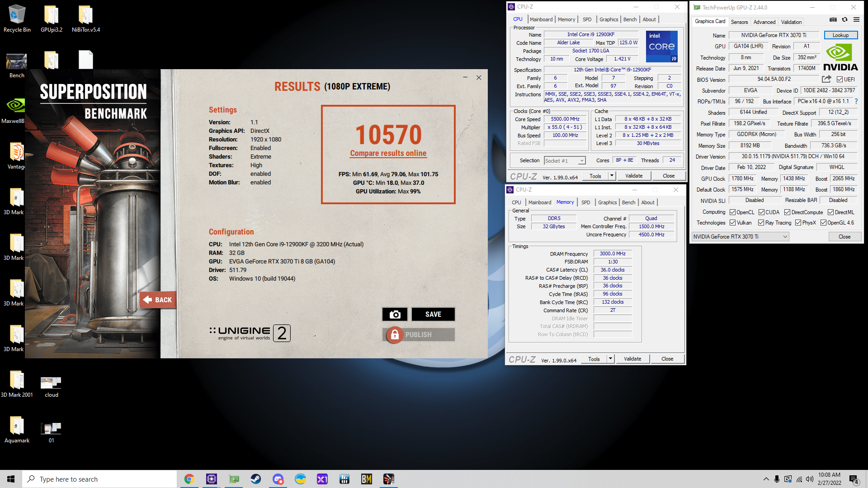Click the Bus Interface question mark icon
This screenshot has width=868, height=488.
point(856,101)
